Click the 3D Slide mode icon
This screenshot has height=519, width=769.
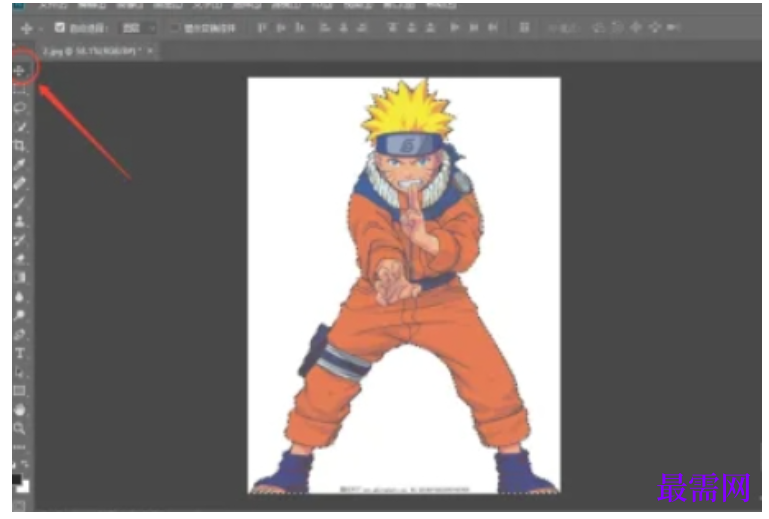[x=655, y=27]
